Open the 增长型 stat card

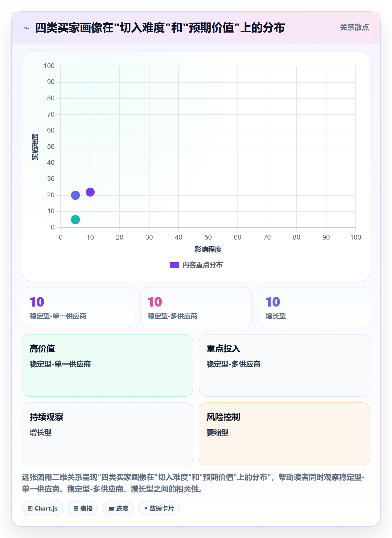(314, 307)
